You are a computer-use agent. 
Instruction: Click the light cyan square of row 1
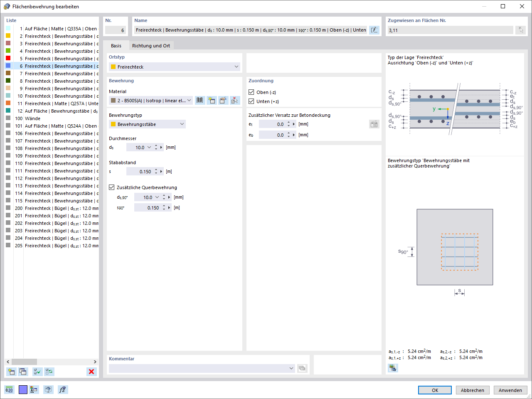[8, 29]
